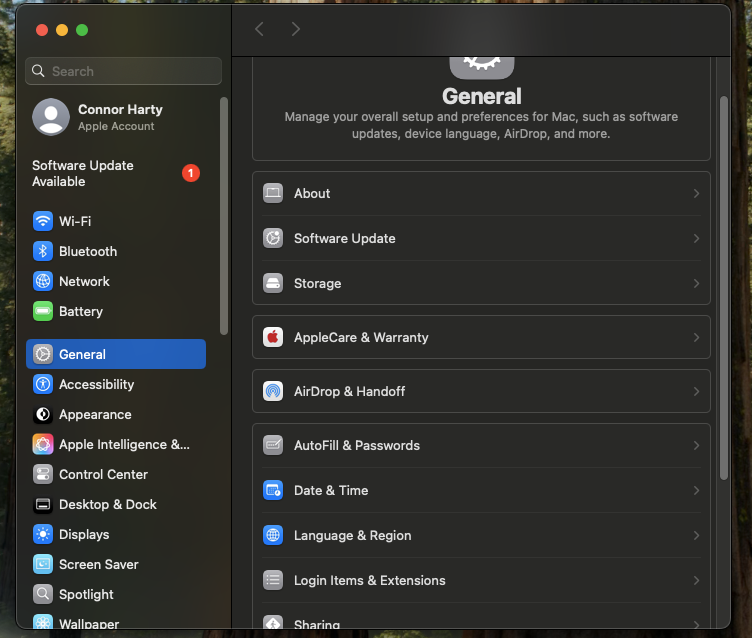Click the search magnifier icon in Search field
This screenshot has width=752, height=638.
pyautogui.click(x=38, y=71)
